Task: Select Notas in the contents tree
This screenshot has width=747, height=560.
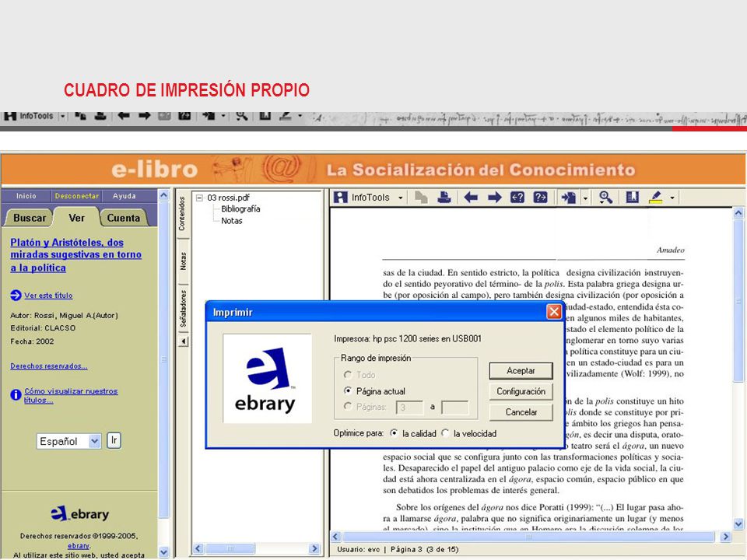Action: (232, 220)
